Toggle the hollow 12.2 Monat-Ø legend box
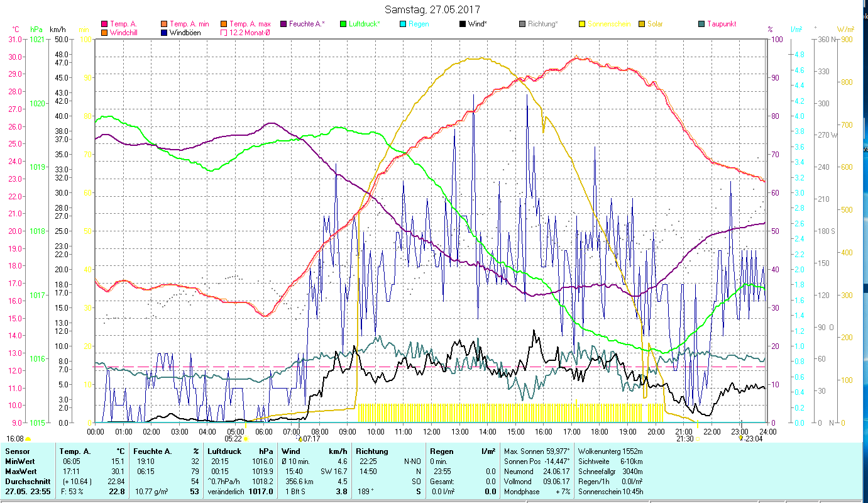 (223, 33)
